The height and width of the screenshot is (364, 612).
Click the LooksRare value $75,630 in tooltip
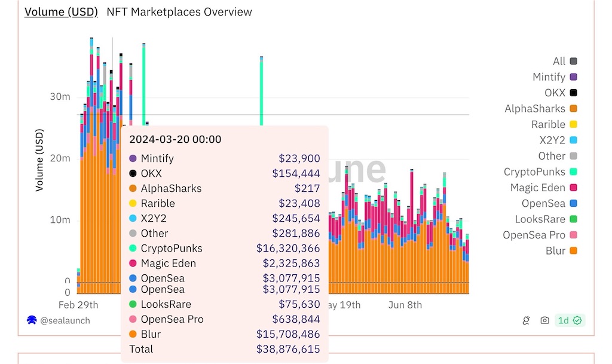pyautogui.click(x=299, y=304)
